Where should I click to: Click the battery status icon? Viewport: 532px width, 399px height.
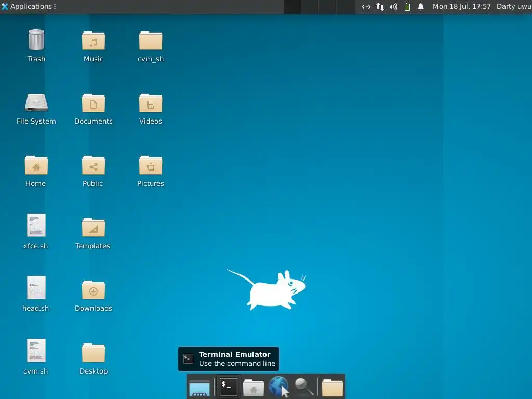pyautogui.click(x=407, y=7)
